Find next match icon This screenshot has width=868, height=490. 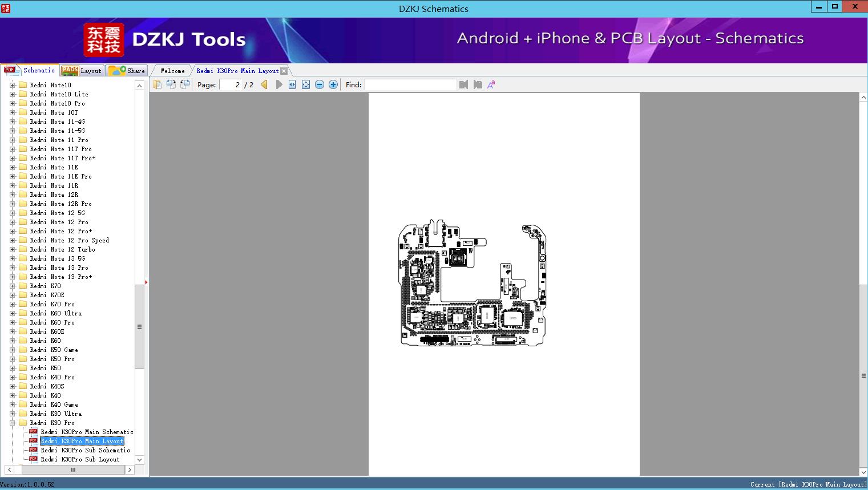478,84
